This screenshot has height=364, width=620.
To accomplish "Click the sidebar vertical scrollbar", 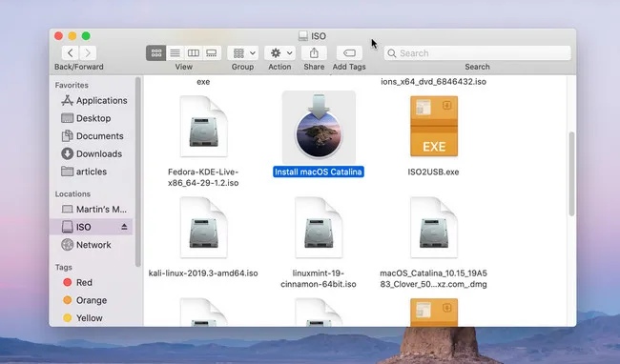I will pos(137,172).
